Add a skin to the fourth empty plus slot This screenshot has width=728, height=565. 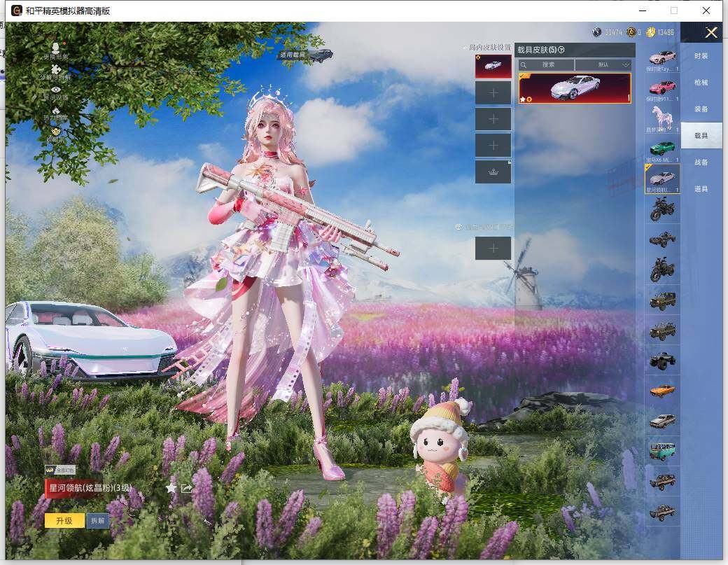click(493, 146)
